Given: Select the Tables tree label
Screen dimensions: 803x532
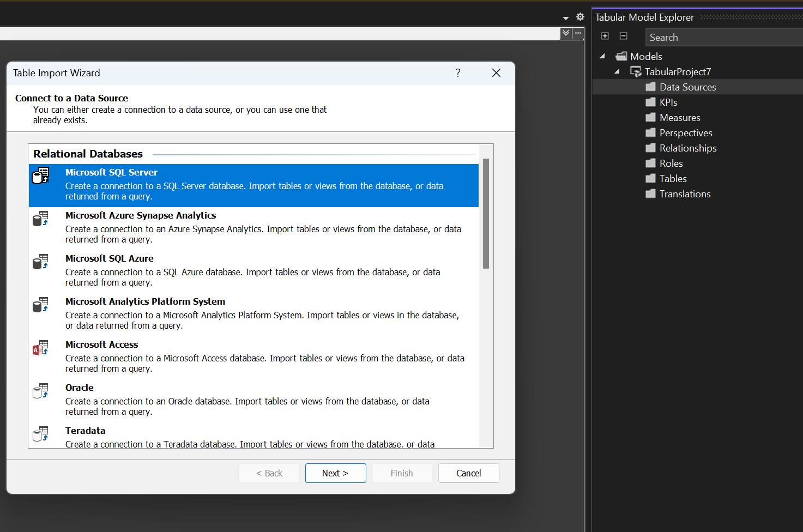Looking at the screenshot, I should (x=673, y=179).
